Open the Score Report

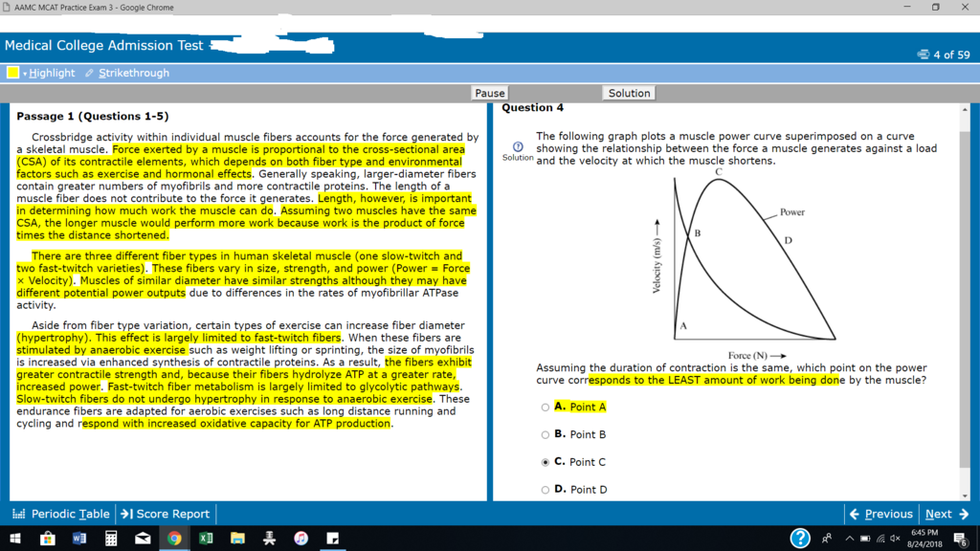tap(166, 514)
